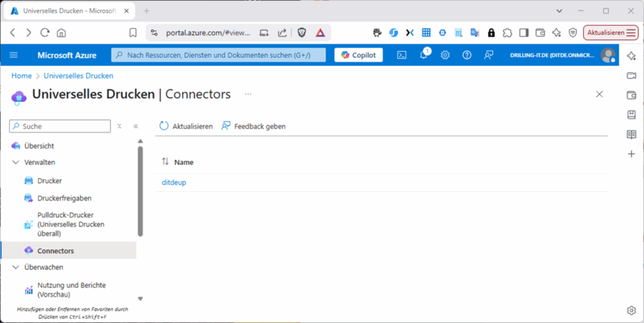
Task: Open the Brave Shields lion icon
Action: (x=302, y=33)
